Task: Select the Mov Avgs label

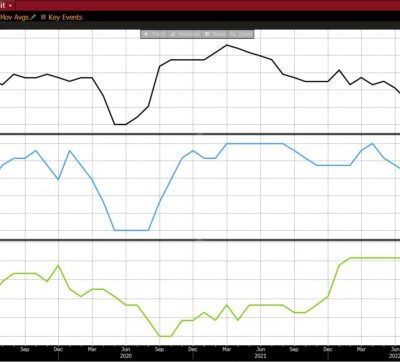Action: pyautogui.click(x=14, y=17)
